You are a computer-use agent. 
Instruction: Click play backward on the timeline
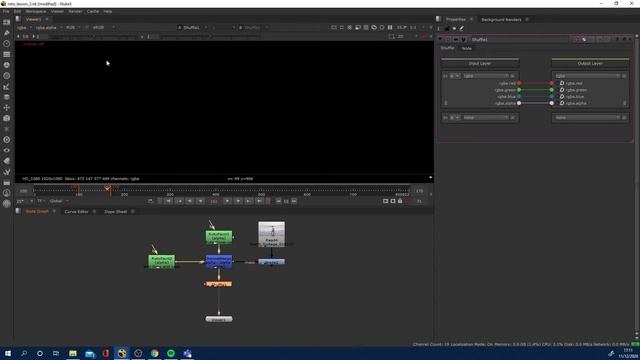click(200, 201)
